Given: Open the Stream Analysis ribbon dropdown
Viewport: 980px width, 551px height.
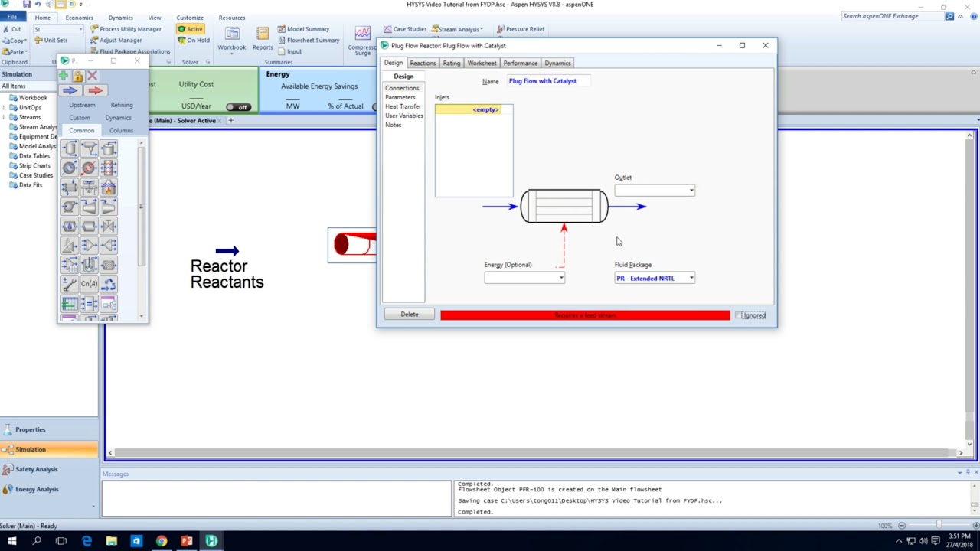Looking at the screenshot, I should [x=457, y=29].
